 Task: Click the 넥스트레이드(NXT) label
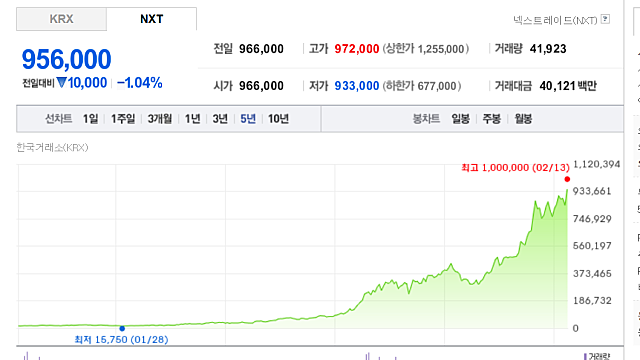[x=555, y=20]
